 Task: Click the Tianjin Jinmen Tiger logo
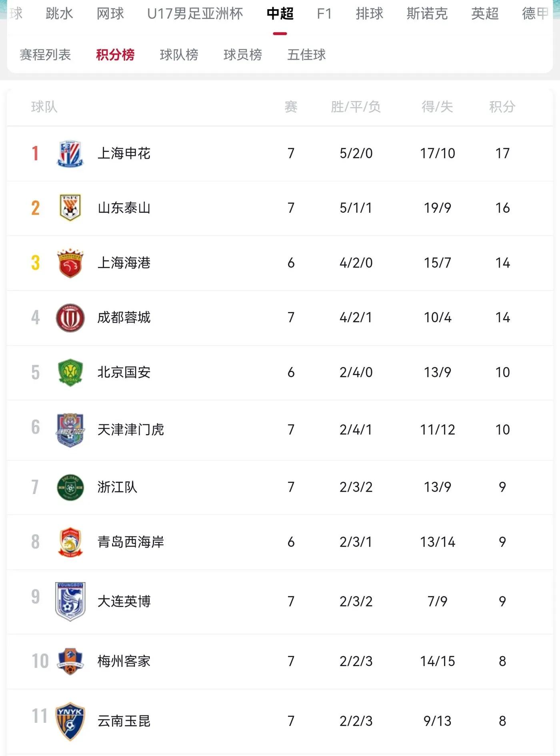[x=70, y=430]
